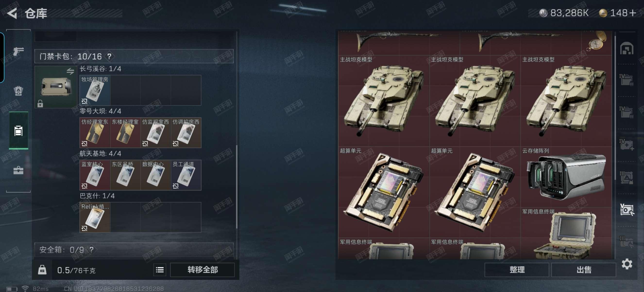Select the 牧场管理房 access card
Screen dimensions: 644x292
[95, 90]
